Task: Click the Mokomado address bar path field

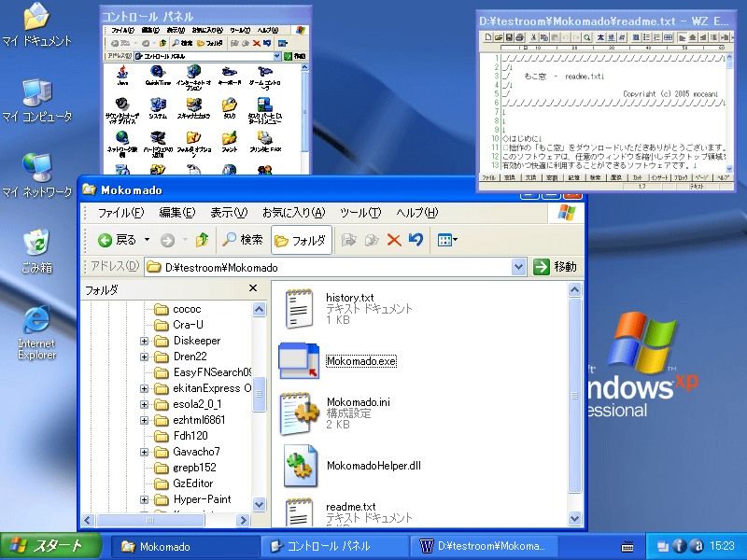Action: pos(329,268)
